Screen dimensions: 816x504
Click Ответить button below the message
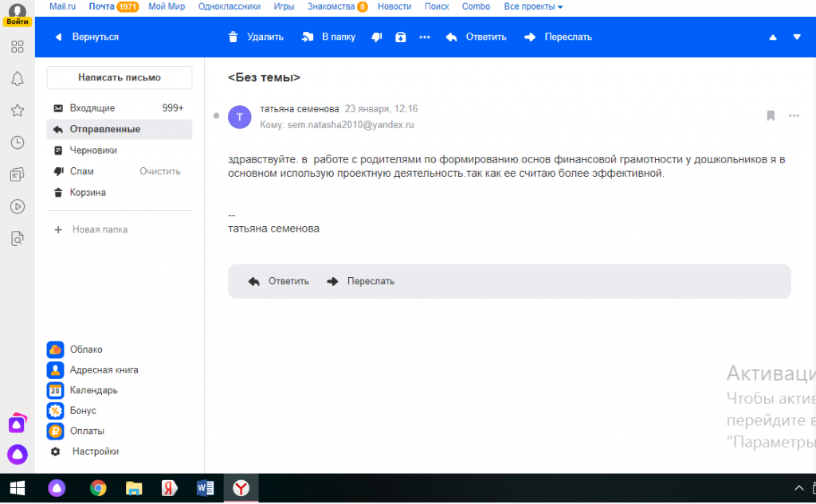279,281
